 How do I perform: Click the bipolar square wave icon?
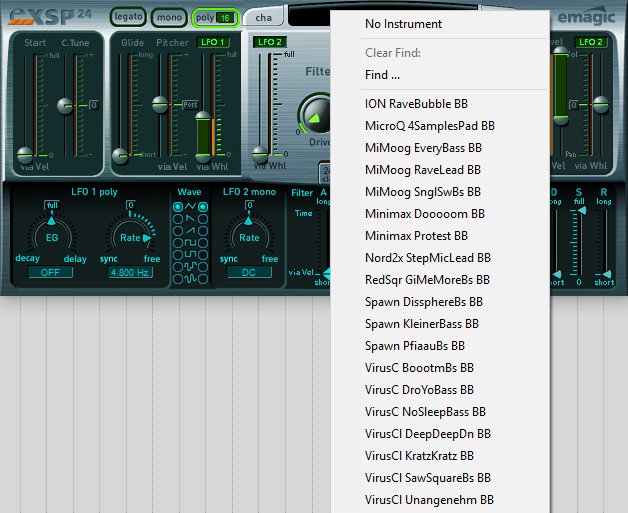190,243
